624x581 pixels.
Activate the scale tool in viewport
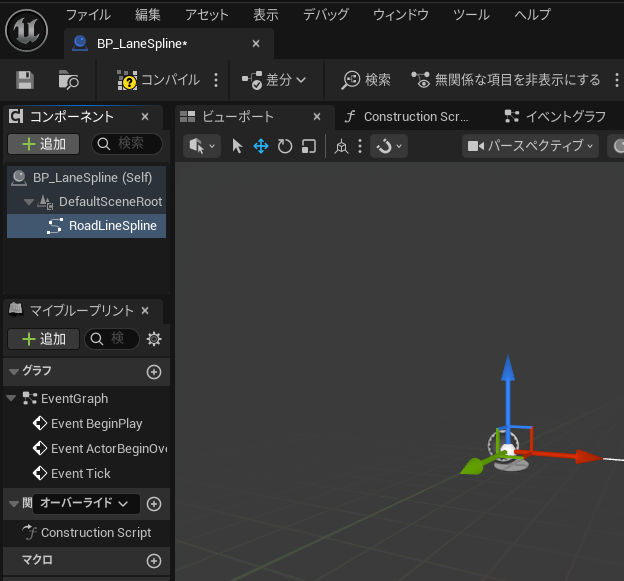pos(309,146)
